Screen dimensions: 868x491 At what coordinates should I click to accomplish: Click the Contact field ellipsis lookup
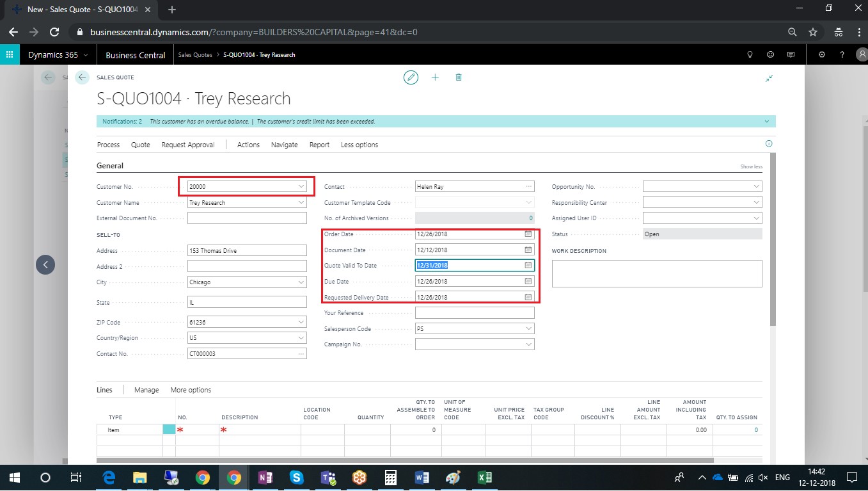[528, 186]
